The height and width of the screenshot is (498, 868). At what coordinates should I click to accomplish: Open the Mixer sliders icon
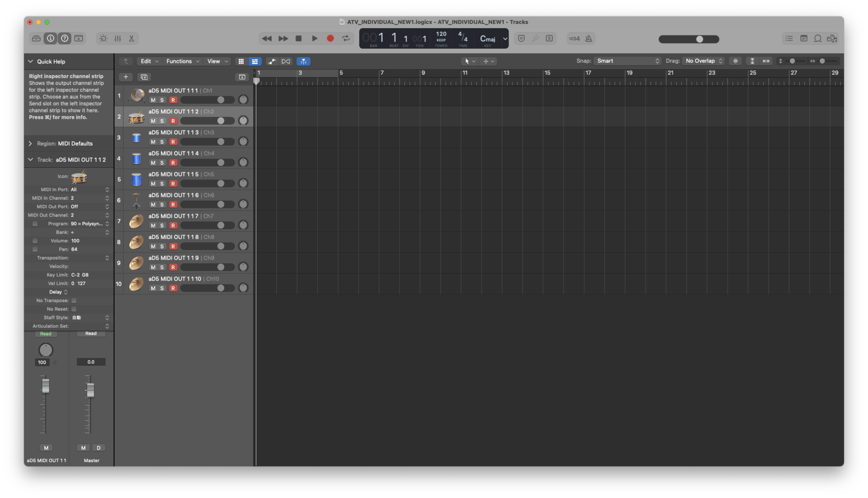click(x=118, y=38)
